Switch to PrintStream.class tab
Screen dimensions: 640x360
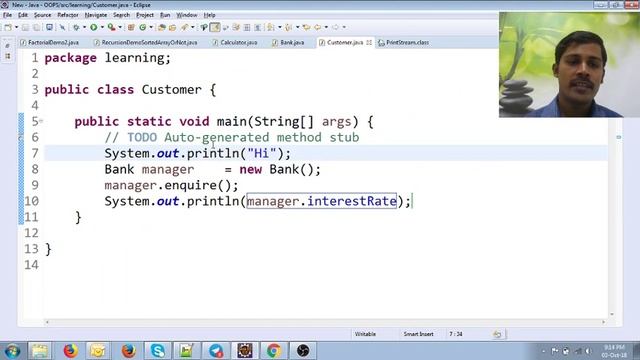403,42
